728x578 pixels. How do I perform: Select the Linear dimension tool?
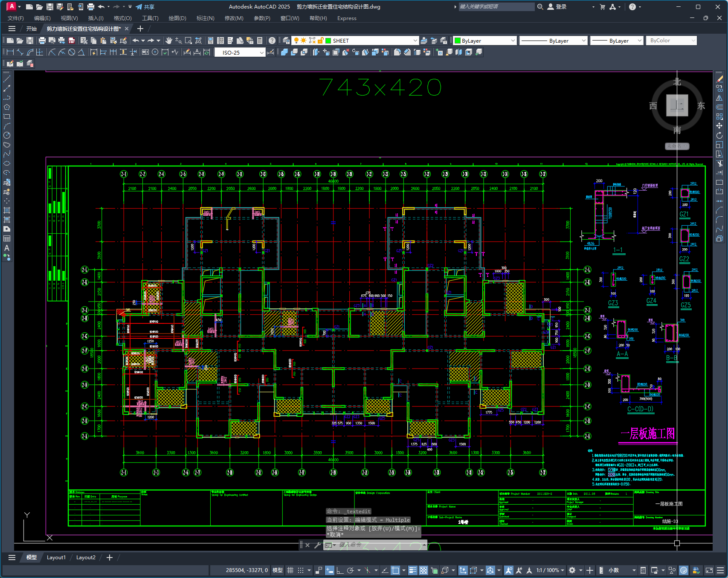(10, 52)
